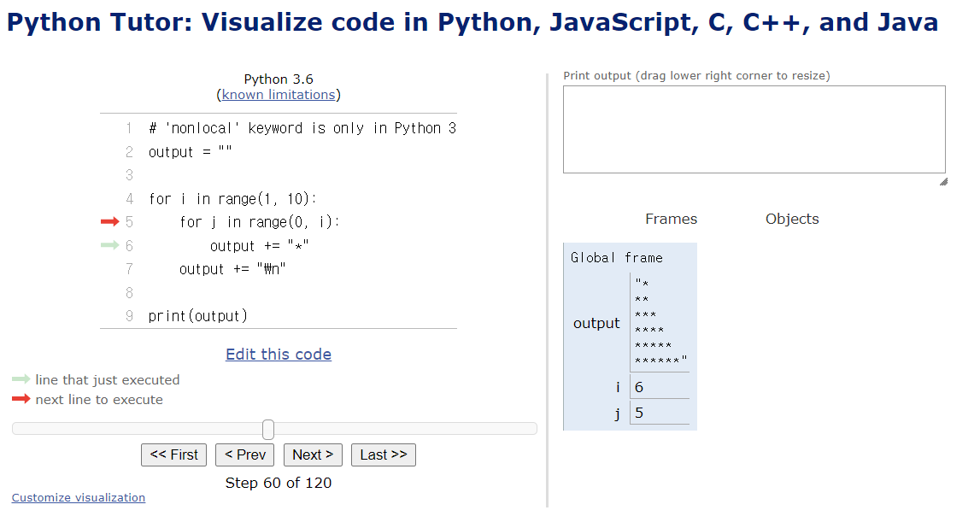Go to first step with << First

point(173,455)
